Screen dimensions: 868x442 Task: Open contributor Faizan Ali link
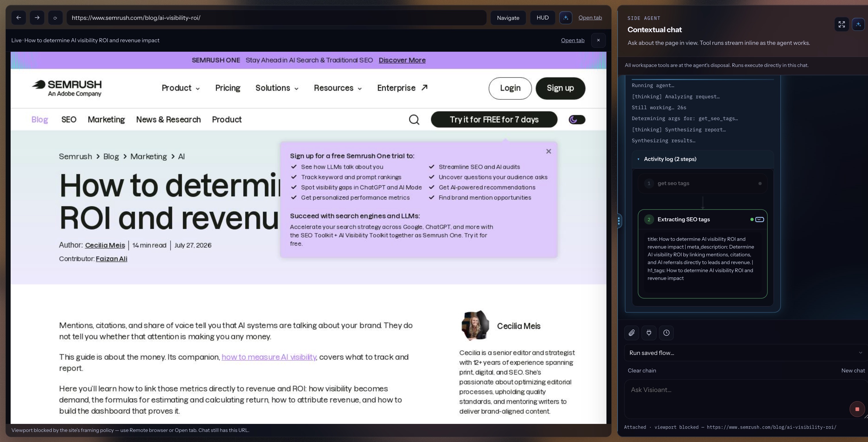[x=111, y=259]
